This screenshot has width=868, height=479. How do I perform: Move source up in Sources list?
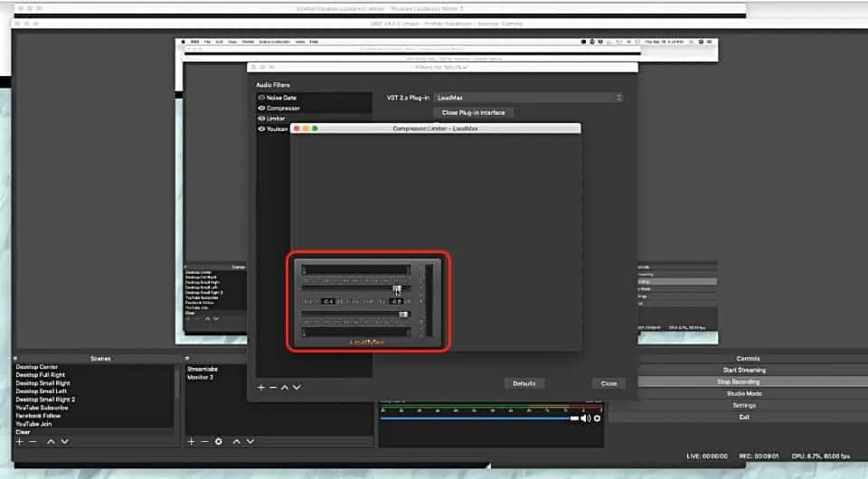pyautogui.click(x=236, y=441)
